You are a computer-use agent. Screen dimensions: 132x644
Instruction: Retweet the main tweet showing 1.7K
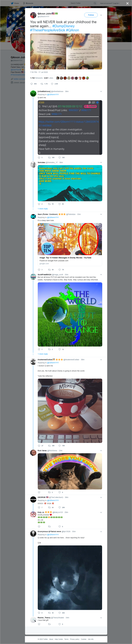pos(44,84)
